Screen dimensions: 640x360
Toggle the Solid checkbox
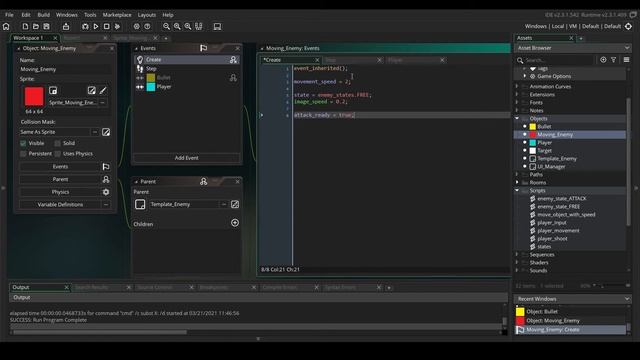(x=58, y=143)
